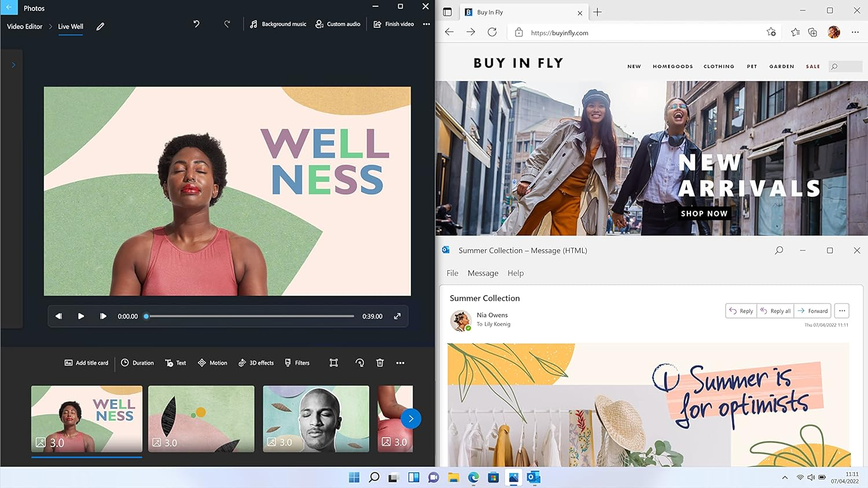Delete the selected clip with the trash icon
The width and height of the screenshot is (868, 488).
pos(380,363)
